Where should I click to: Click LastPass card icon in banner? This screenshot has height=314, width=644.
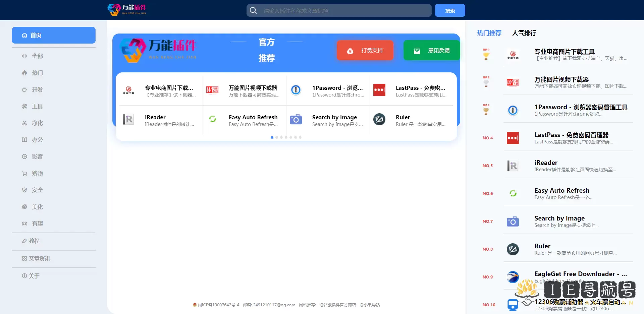click(x=379, y=90)
